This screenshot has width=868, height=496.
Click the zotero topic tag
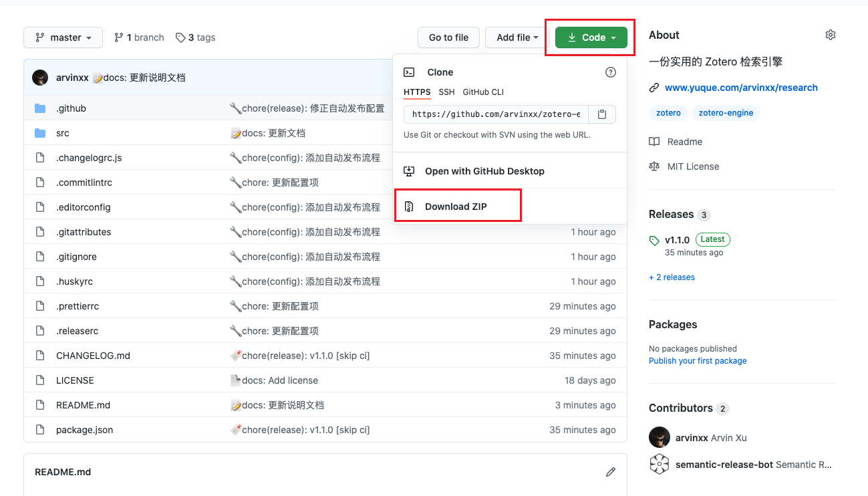click(x=668, y=113)
